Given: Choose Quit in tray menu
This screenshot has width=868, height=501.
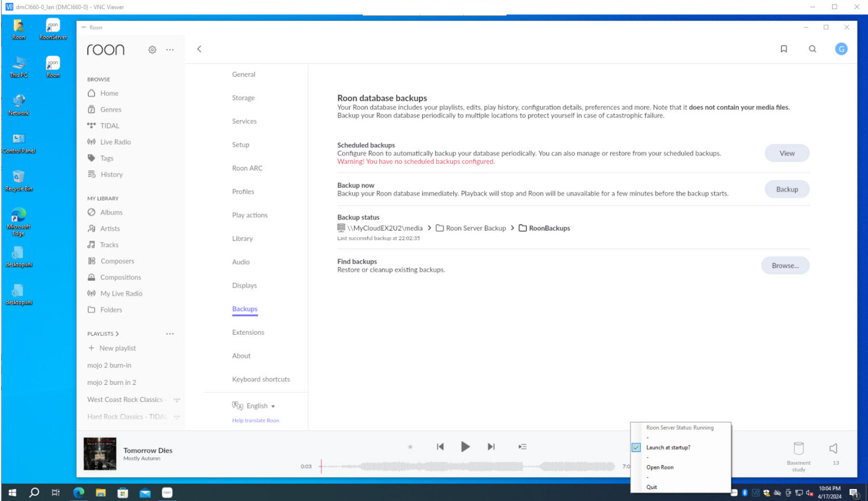Looking at the screenshot, I should [652, 487].
